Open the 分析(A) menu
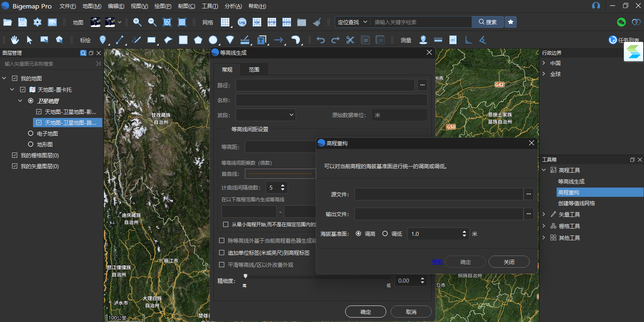 (x=233, y=6)
